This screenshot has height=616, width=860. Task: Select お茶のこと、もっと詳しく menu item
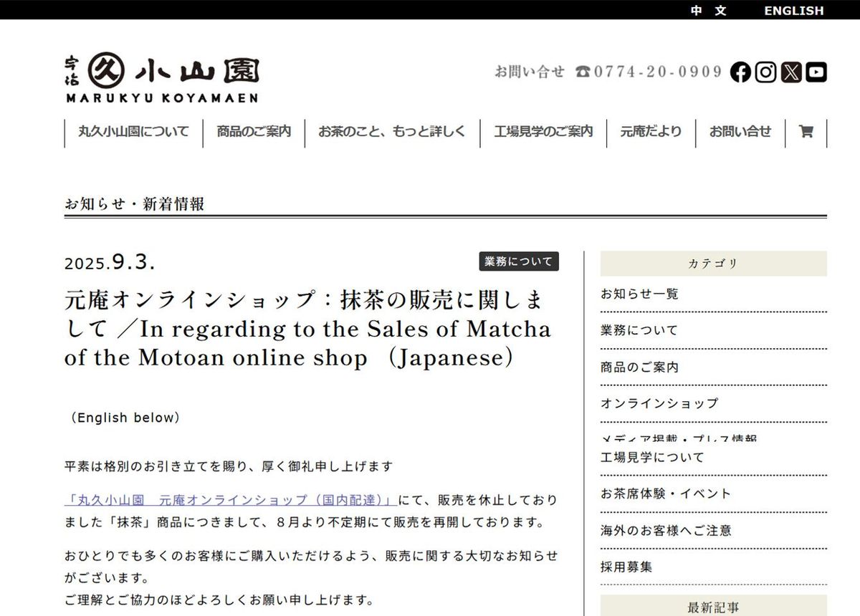pos(392,132)
